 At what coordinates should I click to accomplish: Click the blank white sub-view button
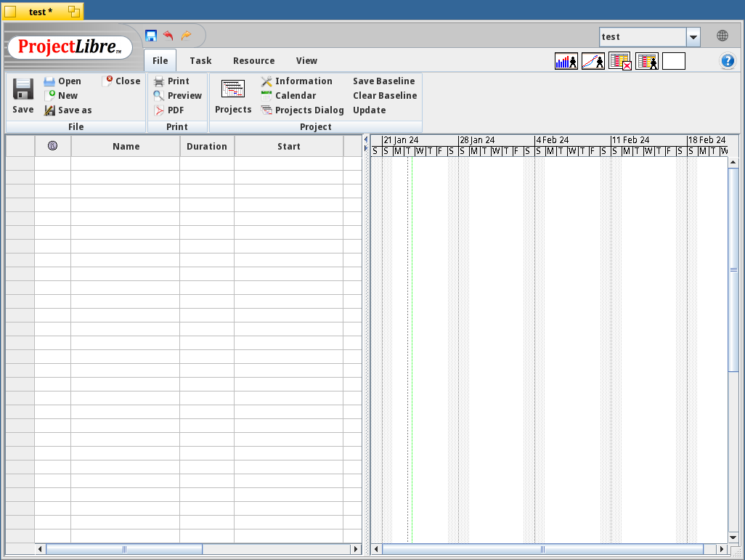pyautogui.click(x=674, y=61)
